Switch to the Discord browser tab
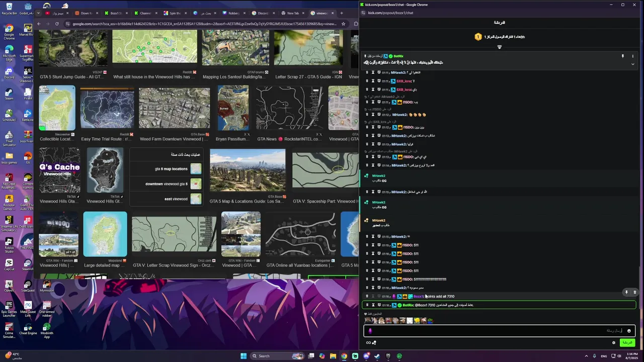The width and height of the screenshot is (644, 362). click(263, 13)
